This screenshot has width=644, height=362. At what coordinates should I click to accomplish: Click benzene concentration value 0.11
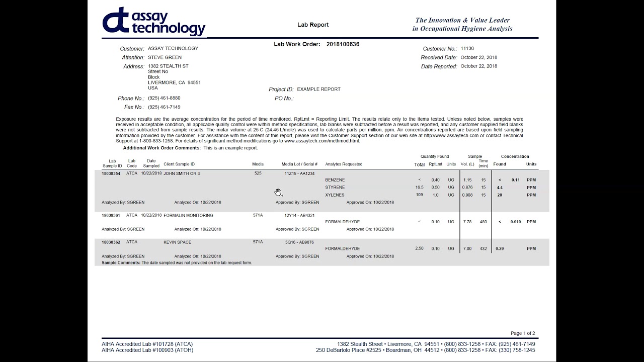coord(516,180)
